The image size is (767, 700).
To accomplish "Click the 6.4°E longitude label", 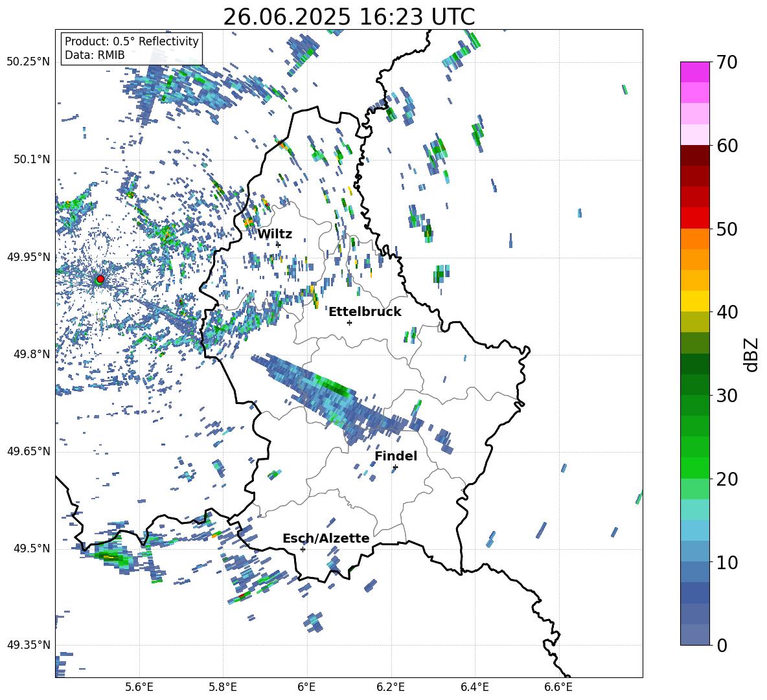I will [x=474, y=687].
